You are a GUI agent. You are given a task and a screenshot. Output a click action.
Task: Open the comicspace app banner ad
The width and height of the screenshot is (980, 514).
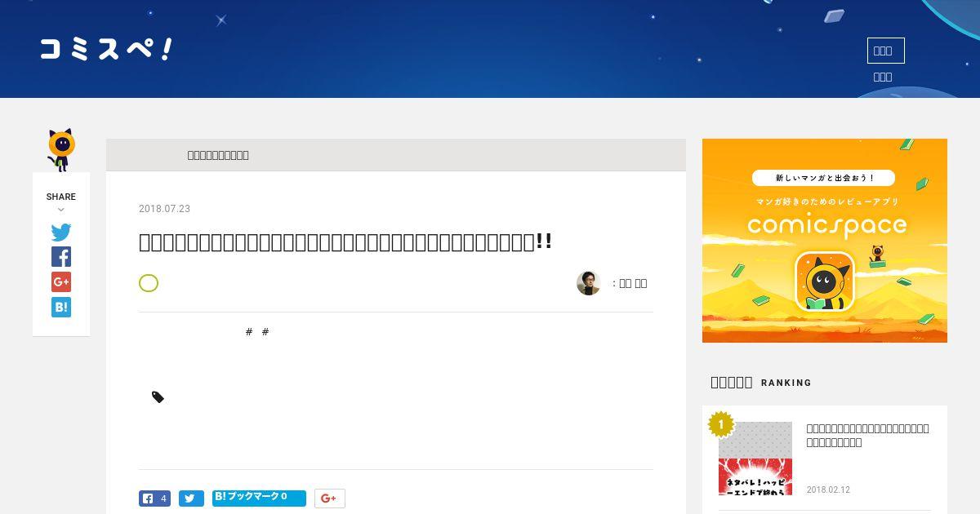tap(825, 241)
